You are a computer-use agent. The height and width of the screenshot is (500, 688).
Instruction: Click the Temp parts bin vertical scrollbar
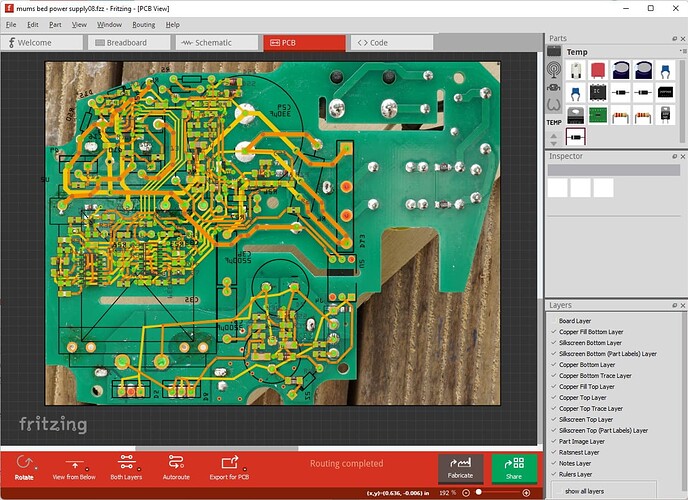682,102
